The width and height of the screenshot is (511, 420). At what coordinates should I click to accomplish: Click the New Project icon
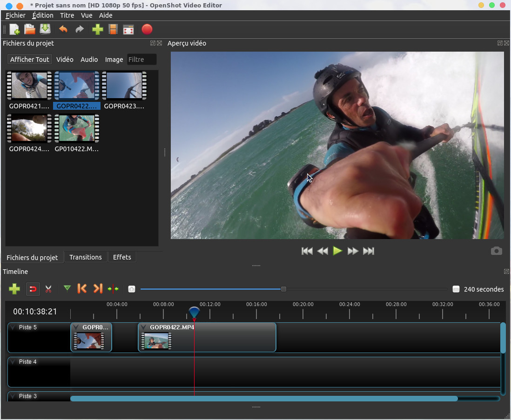[x=14, y=29]
